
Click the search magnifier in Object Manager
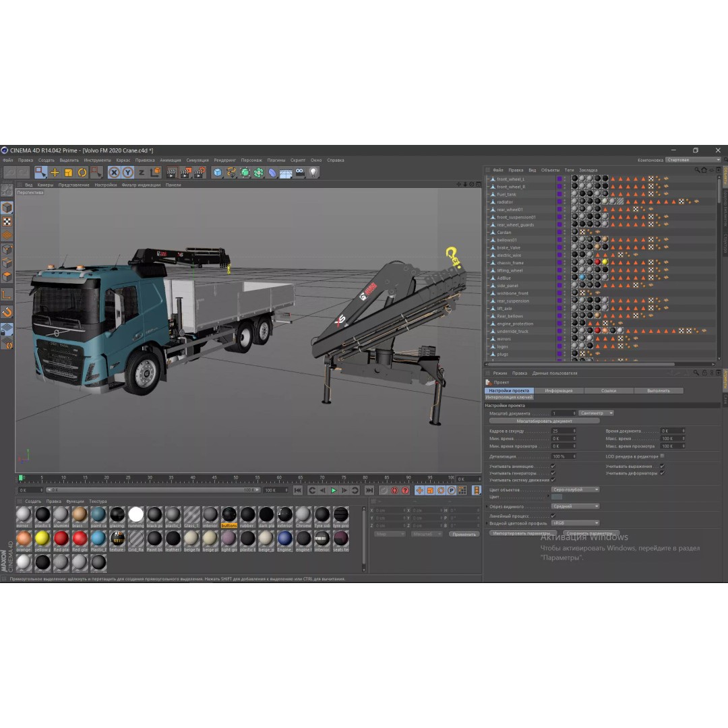pos(696,170)
